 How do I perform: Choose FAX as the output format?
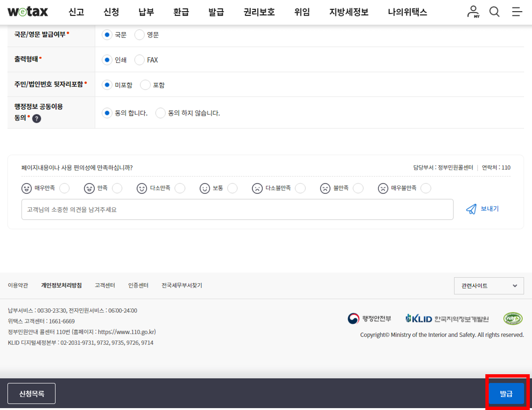(140, 60)
